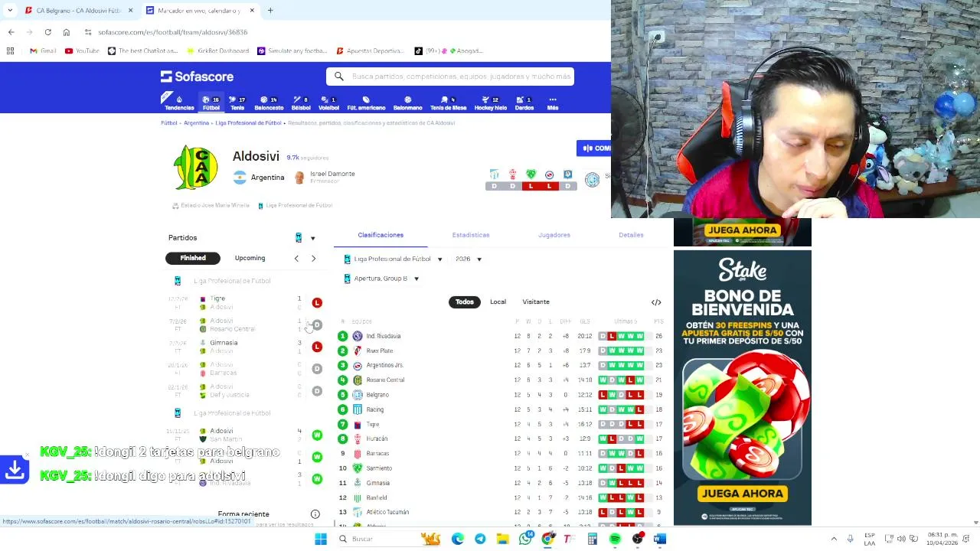980x551 pixels.
Task: Expand the Partidos tournament dropdown
Action: pos(305,238)
